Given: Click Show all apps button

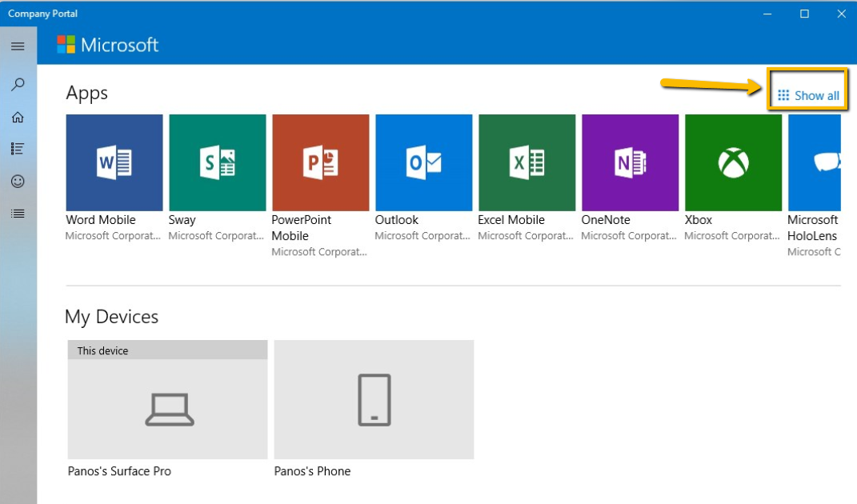Looking at the screenshot, I should click(808, 96).
